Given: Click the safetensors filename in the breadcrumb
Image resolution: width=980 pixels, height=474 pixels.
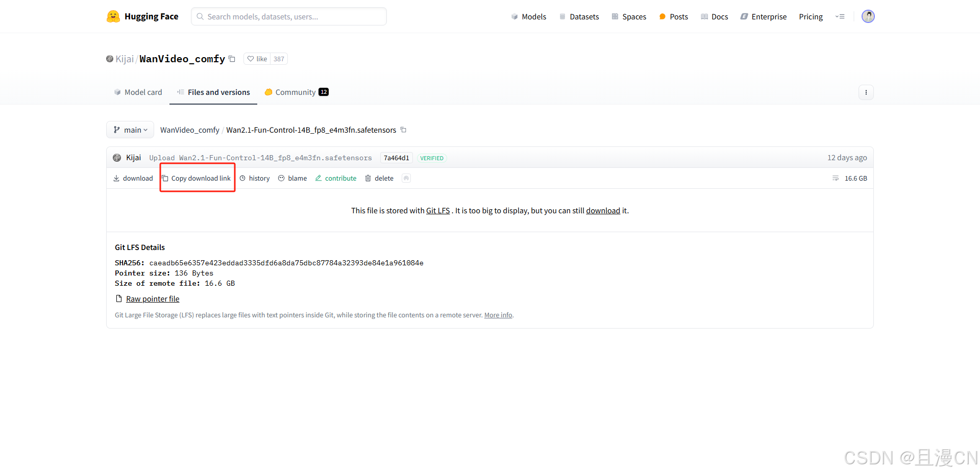Looking at the screenshot, I should (311, 130).
